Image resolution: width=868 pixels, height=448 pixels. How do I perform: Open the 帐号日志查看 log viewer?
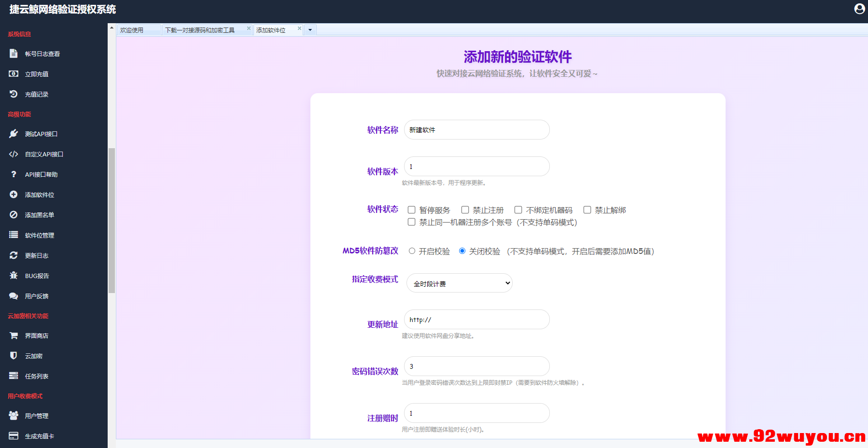42,54
